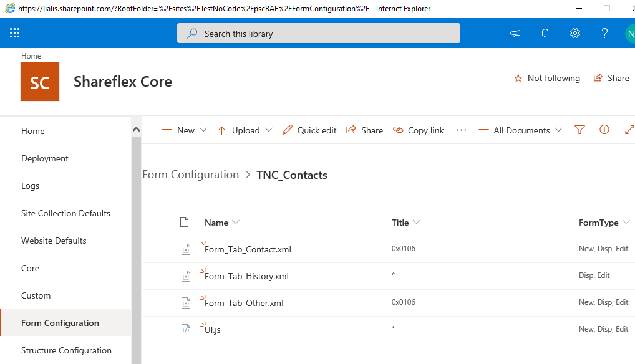
Task: Click the file type column header icon
Action: click(x=184, y=222)
